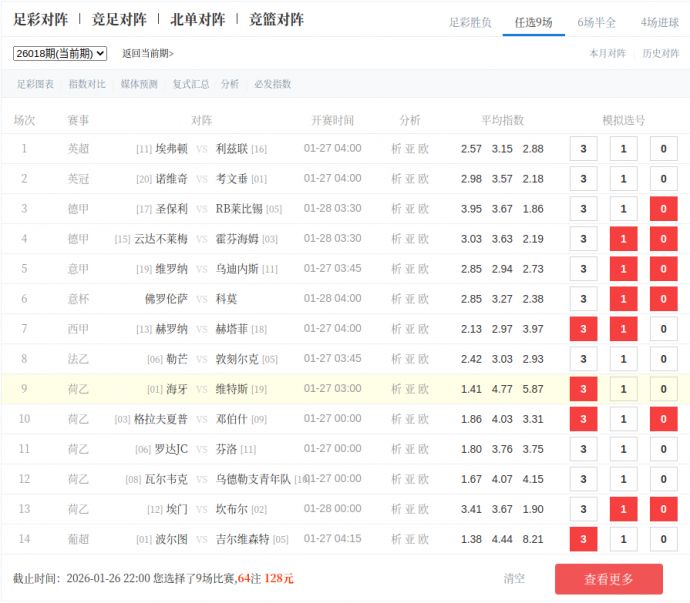Deselect pick 3 for 海牙 vs 维特斯

[x=583, y=389]
